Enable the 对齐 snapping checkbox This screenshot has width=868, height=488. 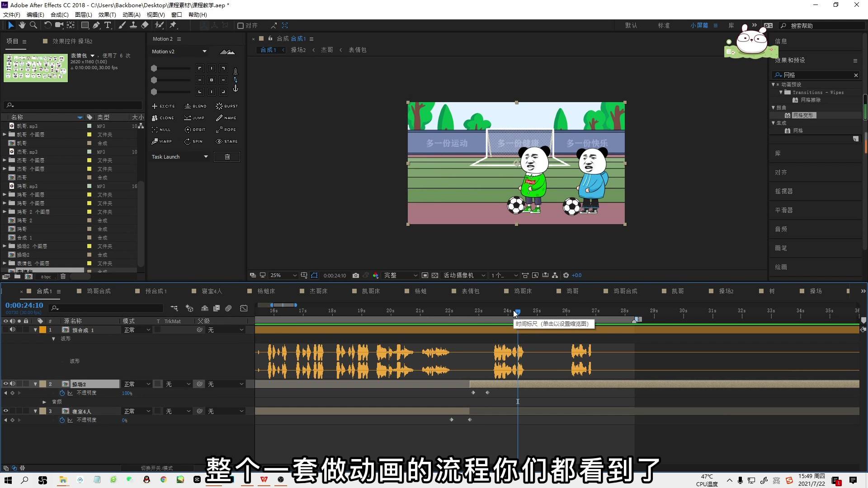(x=241, y=26)
